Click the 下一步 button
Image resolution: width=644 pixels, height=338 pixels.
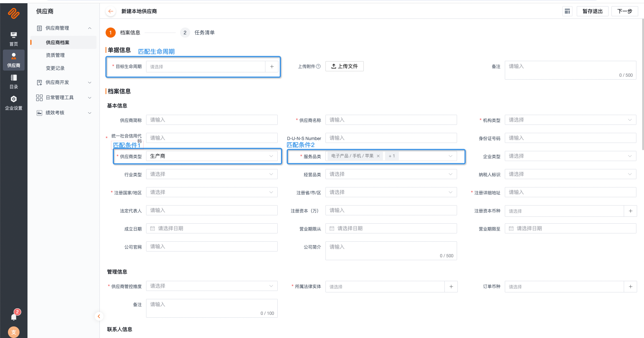point(625,11)
